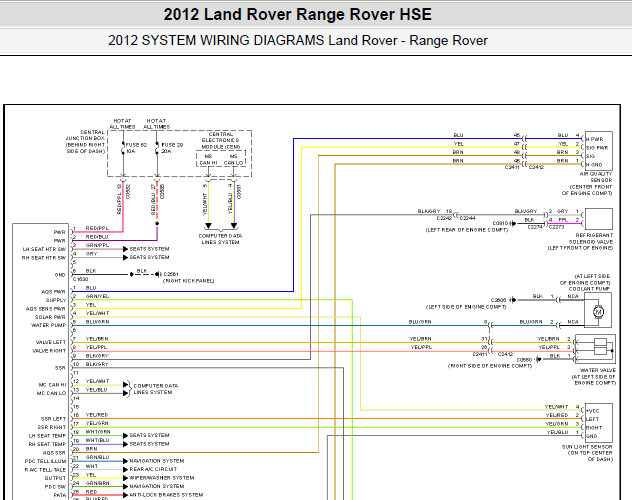The image size is (632, 500).
Task: Click the "REAR A/C CIRCUIT" reference
Action: click(153, 469)
